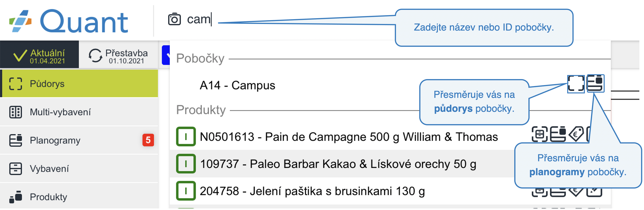Open Multi-vybavení from sidebar
Viewport: 644px width, 210px height.
[79, 112]
